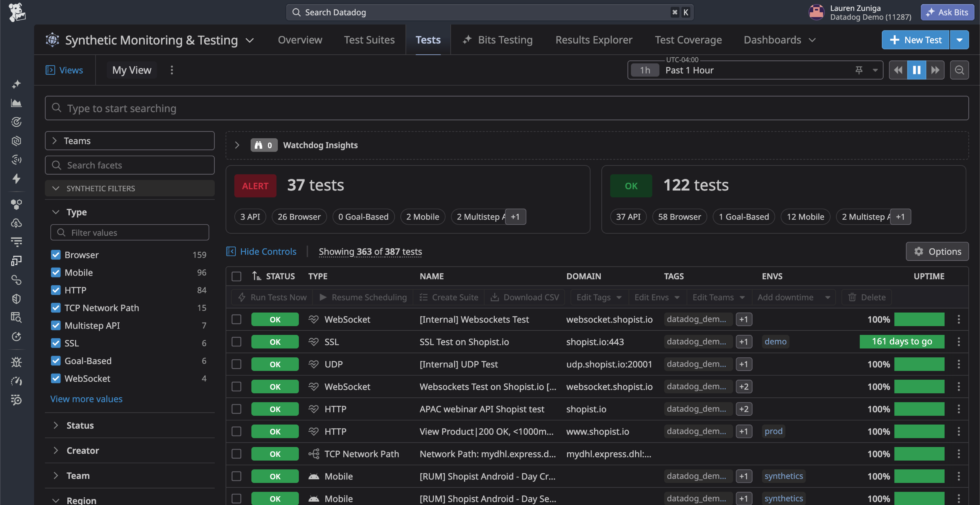This screenshot has width=980, height=505.
Task: Go to the Results Explorer tab
Action: pos(593,40)
